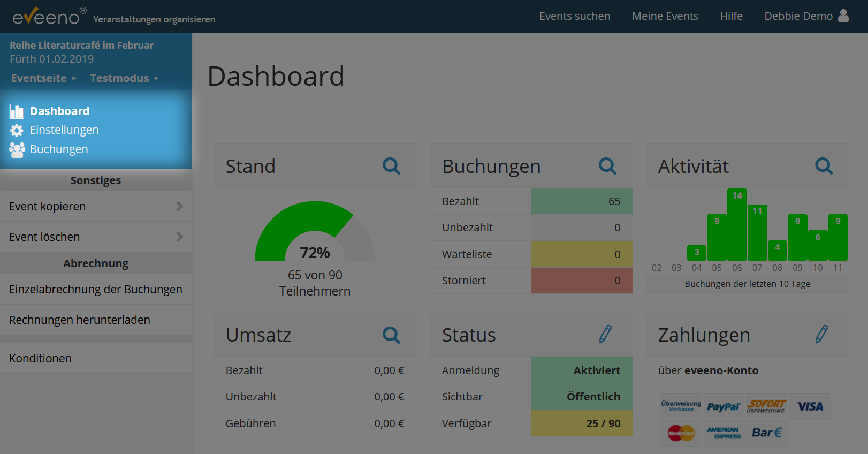
Task: Open Einstellungen in the sidebar
Action: pyautogui.click(x=64, y=130)
